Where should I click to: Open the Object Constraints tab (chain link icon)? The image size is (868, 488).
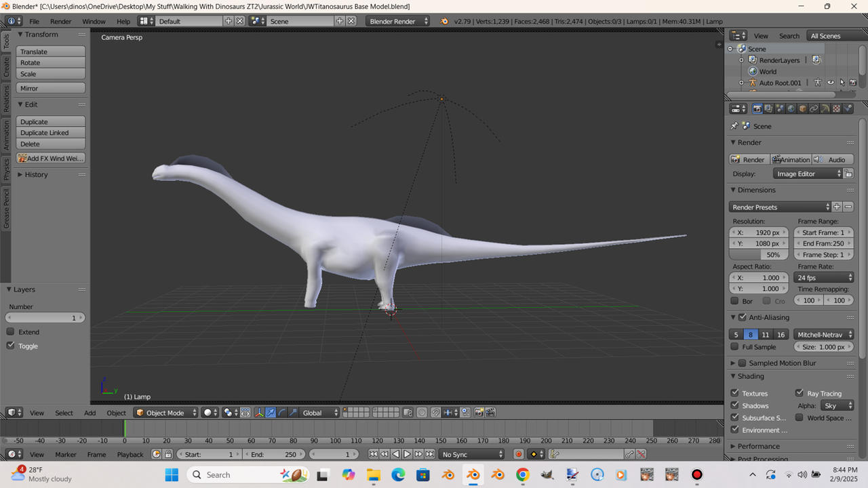(x=814, y=108)
